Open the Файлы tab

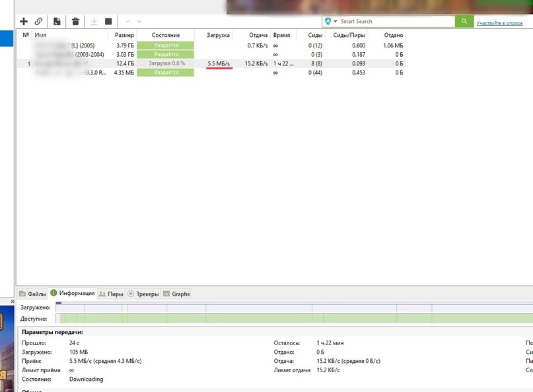point(32,294)
